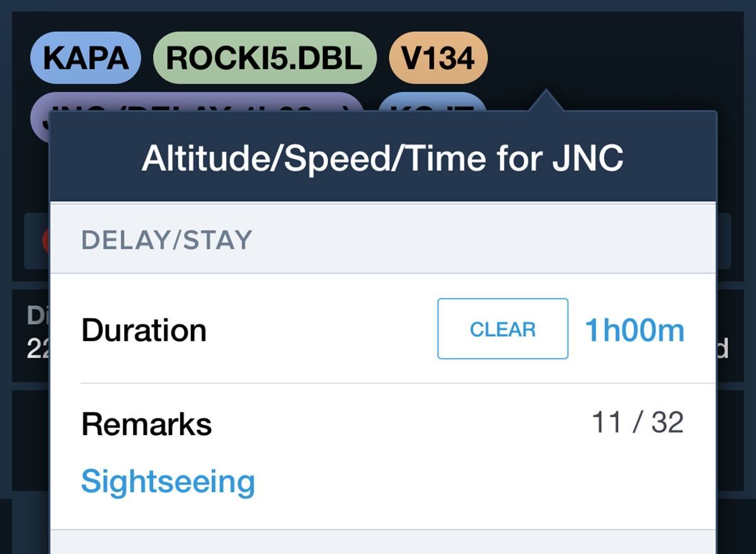Click the 11 / 32 character counter
756x554 pixels.
638,422
